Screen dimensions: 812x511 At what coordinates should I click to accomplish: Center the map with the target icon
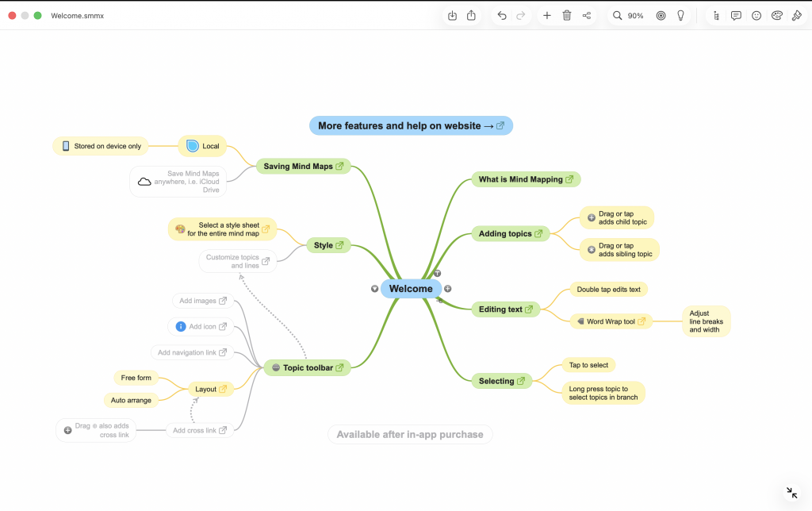point(661,15)
